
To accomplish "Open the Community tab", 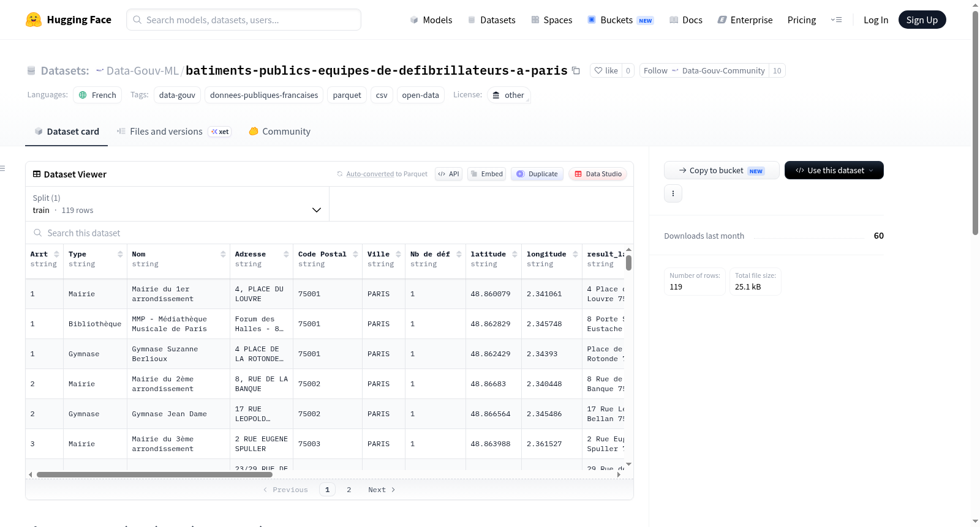I will 279,131.
